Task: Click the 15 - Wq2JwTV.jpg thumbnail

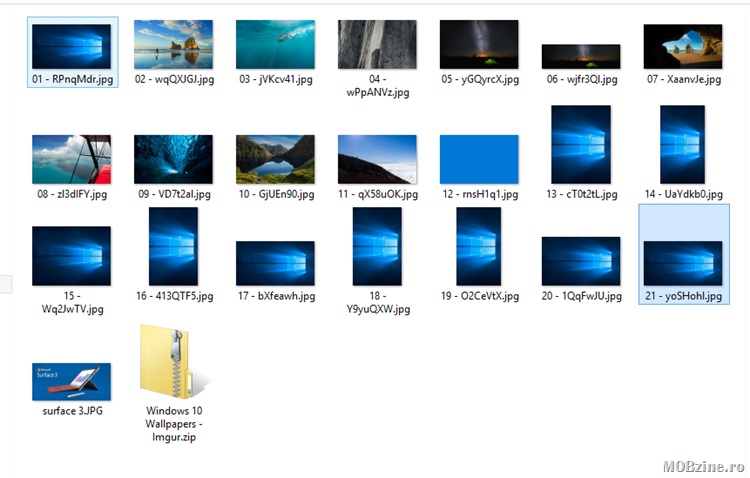Action: coord(71,257)
